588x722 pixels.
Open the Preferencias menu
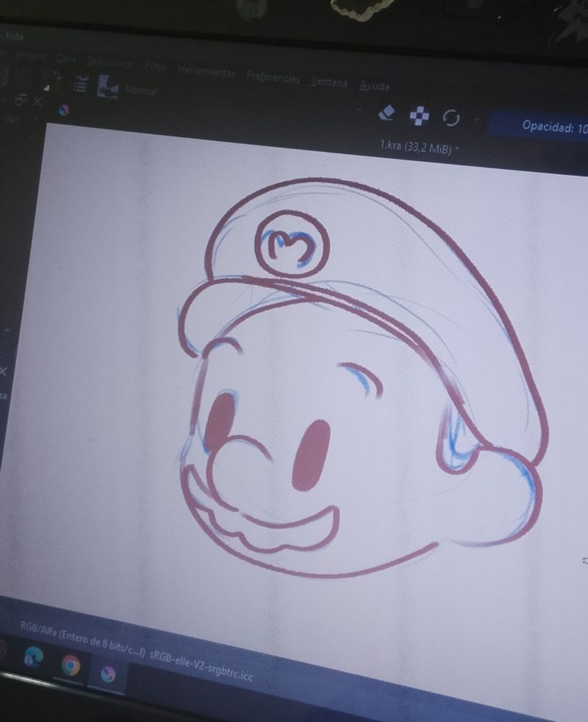pos(273,77)
